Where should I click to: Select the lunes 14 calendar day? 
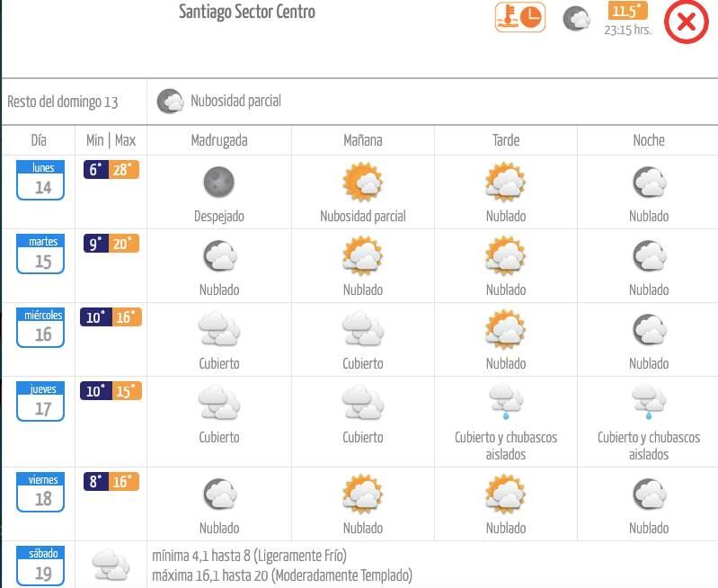pos(42,180)
